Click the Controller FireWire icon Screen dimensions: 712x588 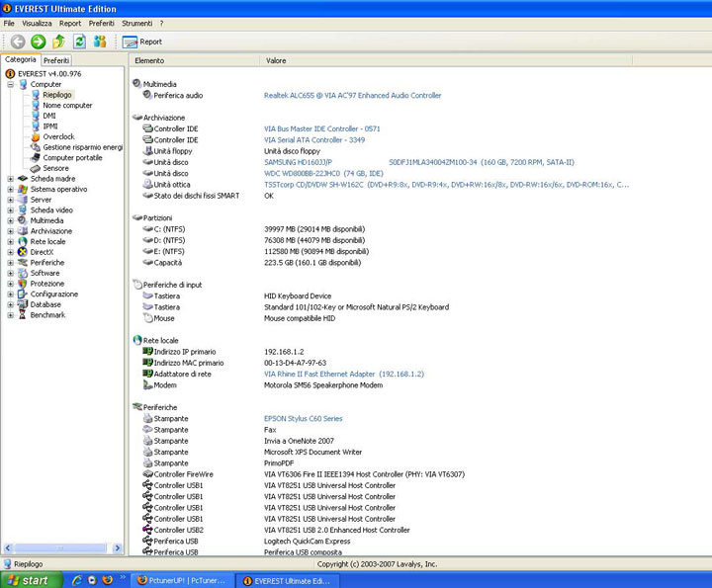click(x=147, y=473)
